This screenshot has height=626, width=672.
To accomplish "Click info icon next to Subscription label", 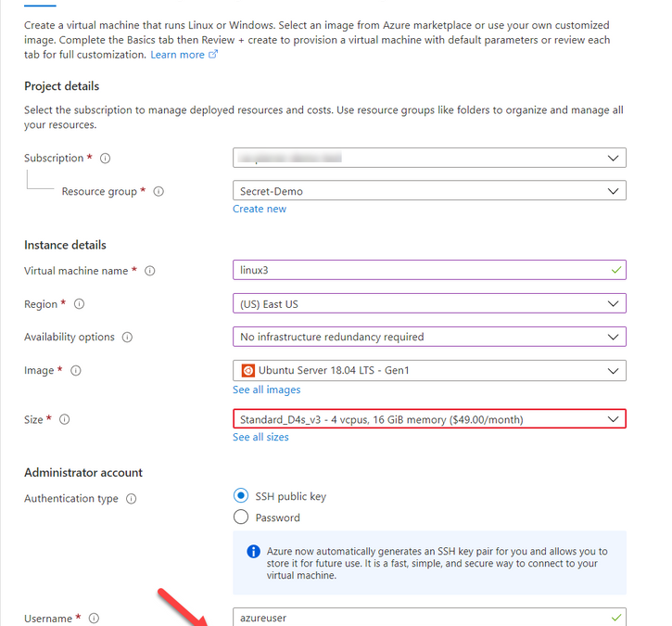I will pyautogui.click(x=105, y=159).
